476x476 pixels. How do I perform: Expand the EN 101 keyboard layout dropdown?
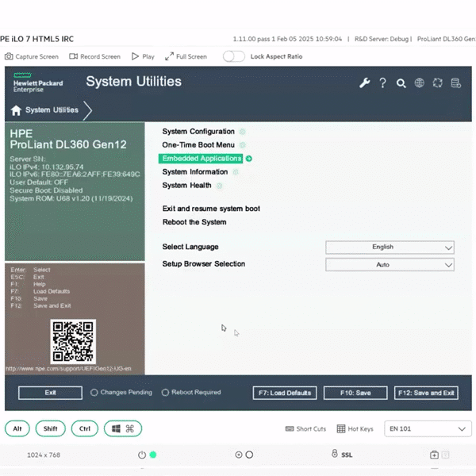(428, 429)
